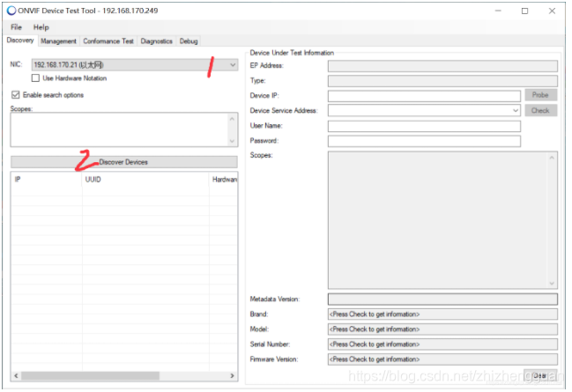Expand the NIC dropdown list
The width and height of the screenshot is (572, 392).
point(233,65)
